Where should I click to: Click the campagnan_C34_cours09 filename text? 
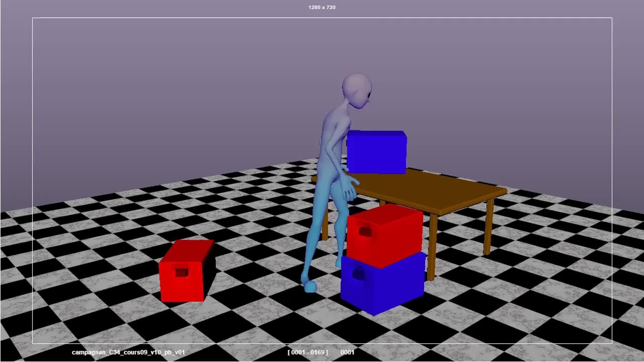(x=128, y=352)
